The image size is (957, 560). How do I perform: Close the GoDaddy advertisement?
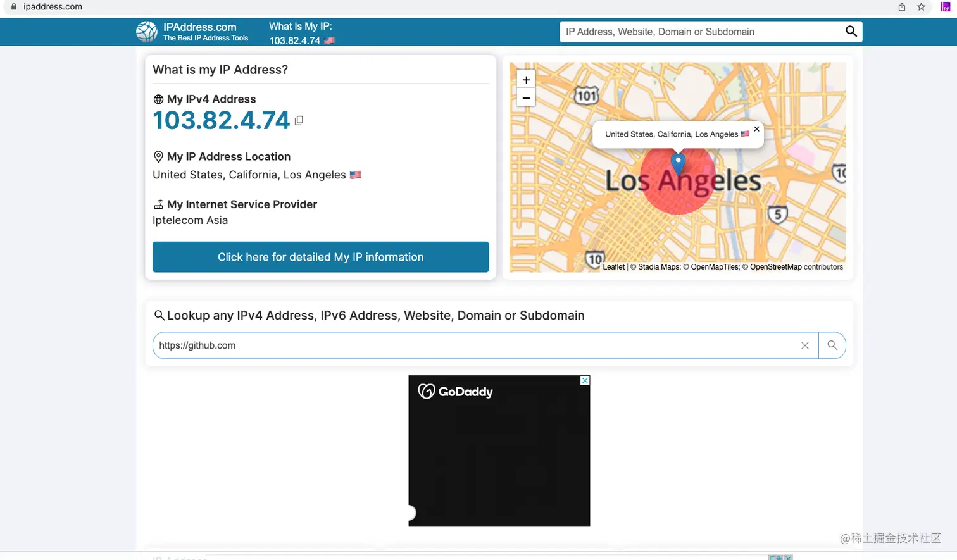[585, 380]
